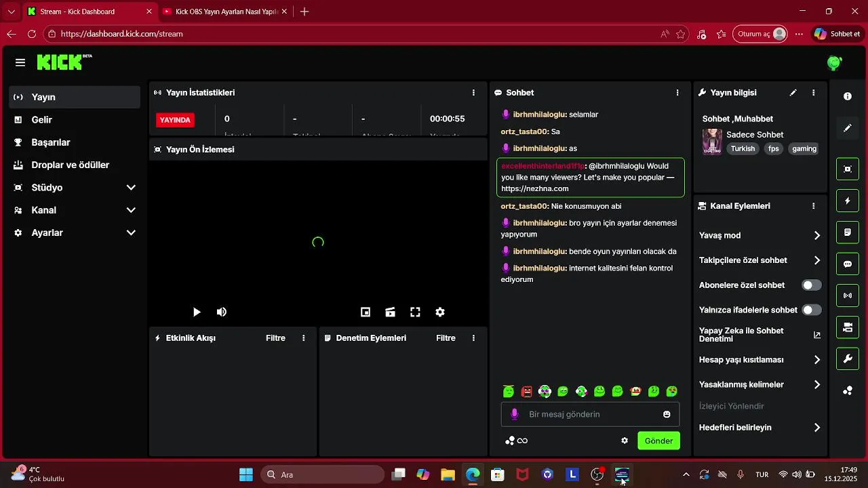Click the taskbar Ara search box
Screen dimensions: 868x488
coord(323,474)
